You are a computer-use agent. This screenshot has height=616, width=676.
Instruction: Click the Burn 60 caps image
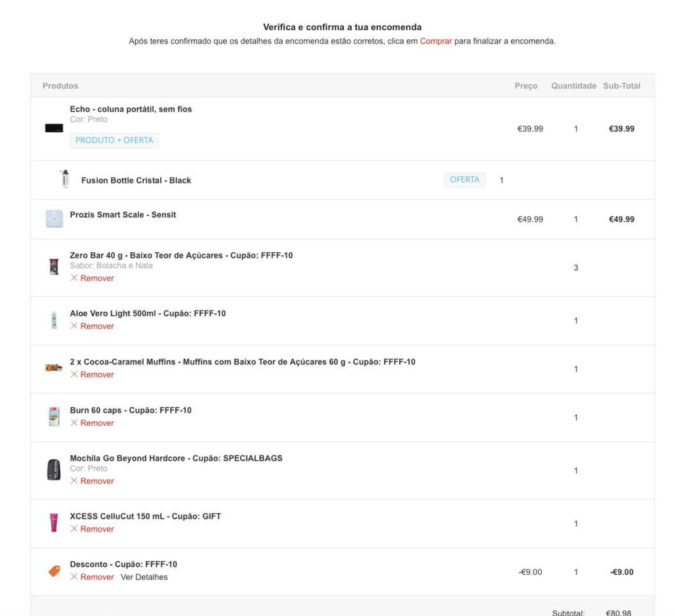(x=54, y=416)
